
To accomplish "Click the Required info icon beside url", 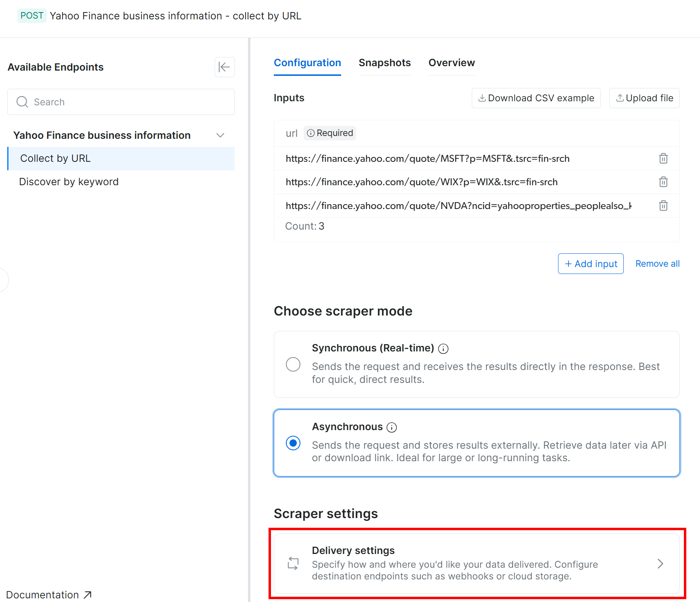I will [310, 133].
